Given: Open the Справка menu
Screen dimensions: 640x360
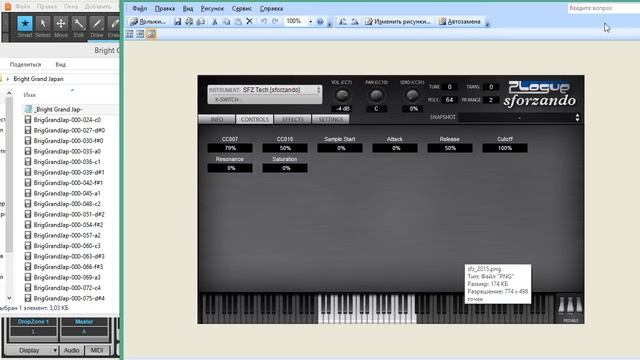Looking at the screenshot, I should pos(271,9).
